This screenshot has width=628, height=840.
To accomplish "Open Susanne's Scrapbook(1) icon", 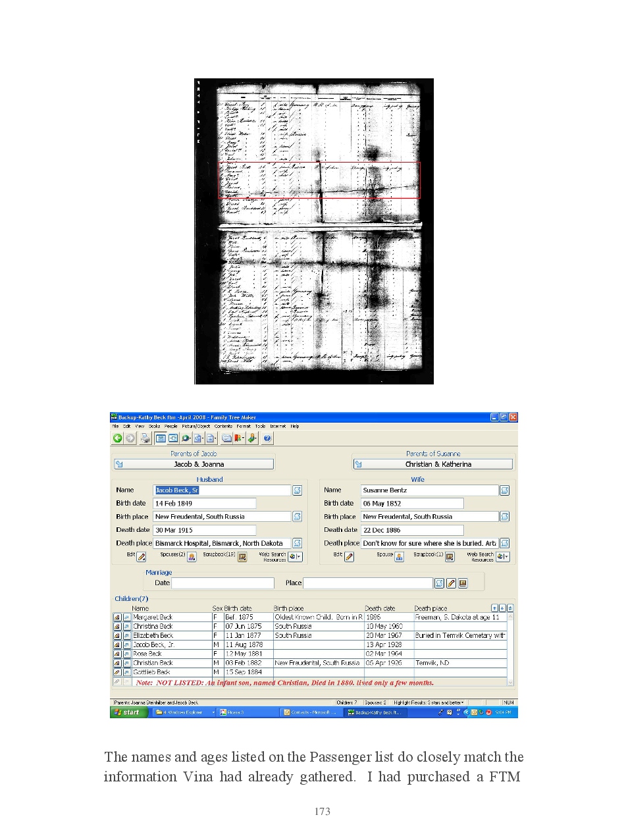I will pos(450,557).
